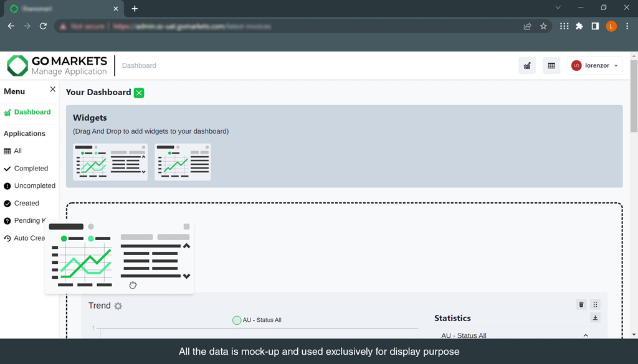Bookmark this page with the star
This screenshot has width=638, height=364.
543,26
